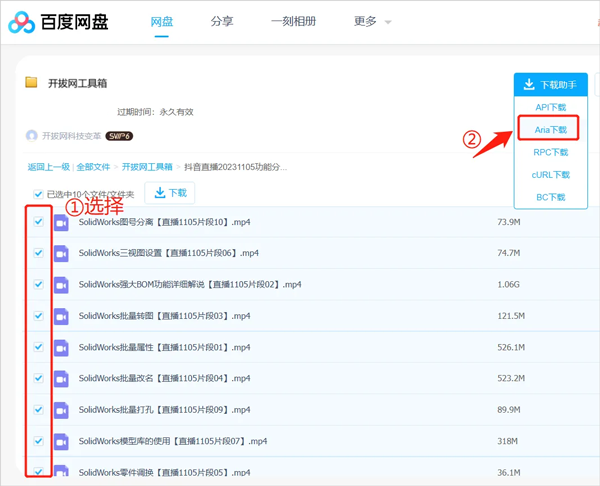The image size is (600, 486).
Task: Uncheck SolidWorks批量打孔 片段09 checkbox
Action: click(39, 409)
